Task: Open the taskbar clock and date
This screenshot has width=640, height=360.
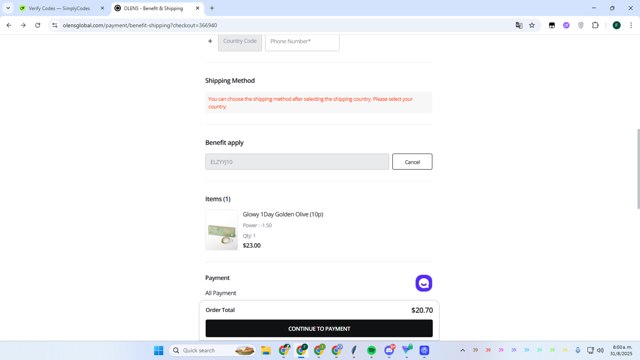Action: [x=621, y=350]
